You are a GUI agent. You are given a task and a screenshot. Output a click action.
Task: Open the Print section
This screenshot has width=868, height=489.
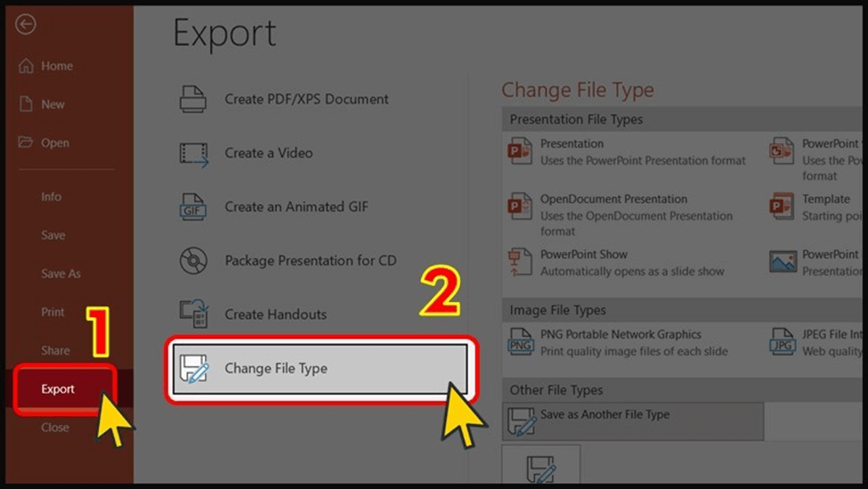click(53, 312)
